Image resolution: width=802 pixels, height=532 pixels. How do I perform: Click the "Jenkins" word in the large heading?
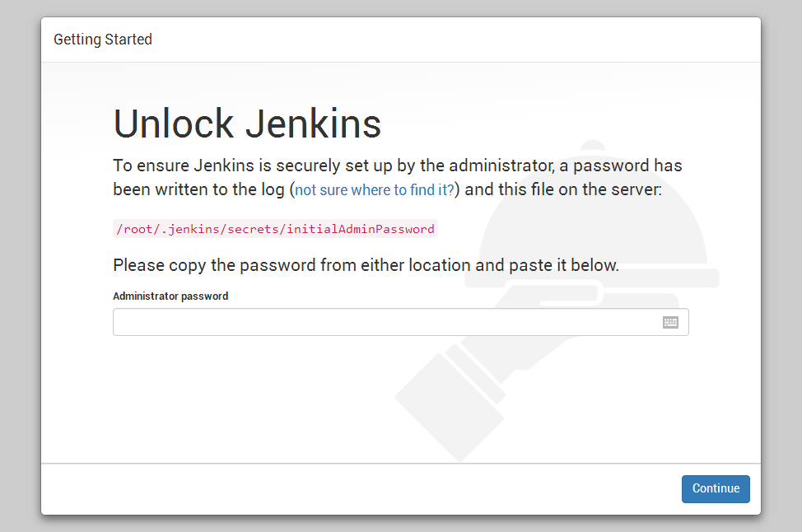tap(314, 124)
